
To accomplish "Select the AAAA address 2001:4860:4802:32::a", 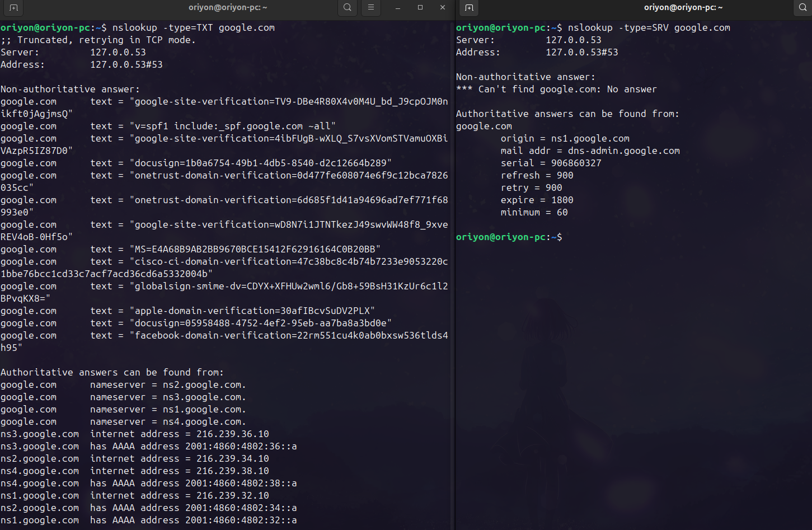I will pyautogui.click(x=241, y=520).
